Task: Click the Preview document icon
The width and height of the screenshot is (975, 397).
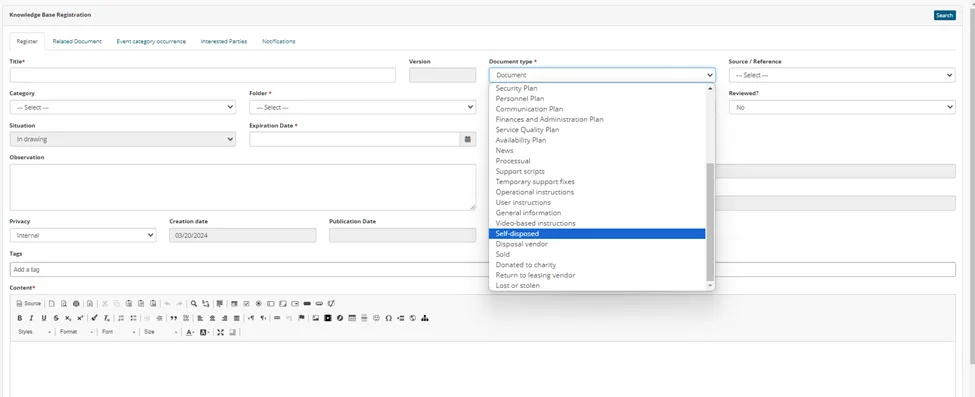Action: [x=64, y=304]
